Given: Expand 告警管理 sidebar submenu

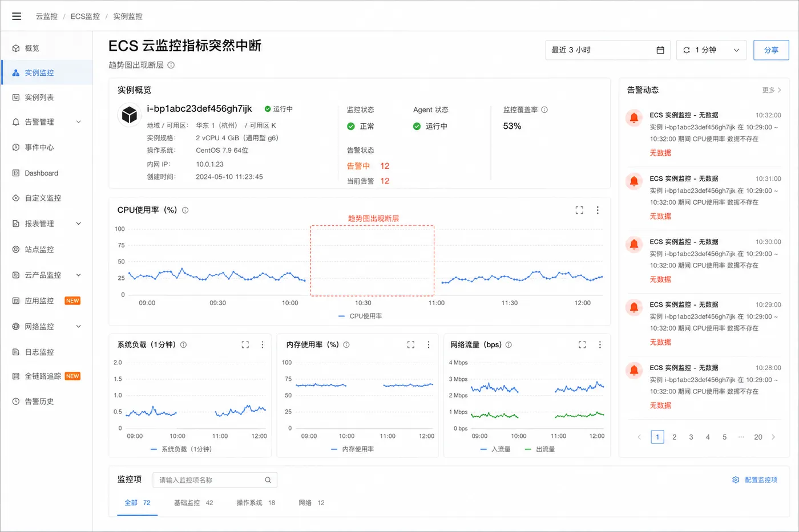Looking at the screenshot, I should (79, 122).
